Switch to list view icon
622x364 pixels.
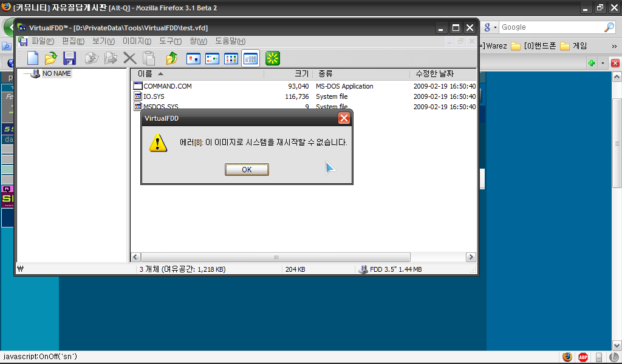click(x=231, y=59)
